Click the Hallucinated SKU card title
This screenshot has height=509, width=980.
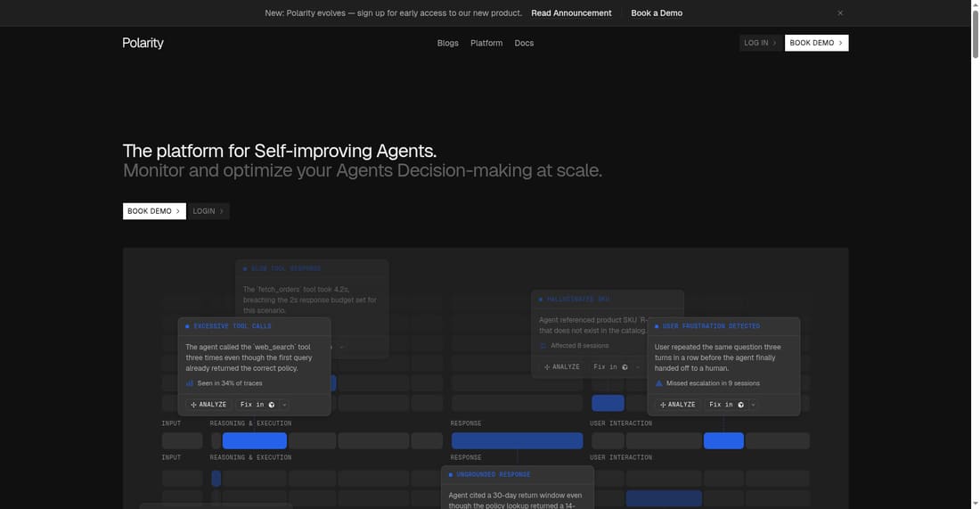tap(577, 300)
